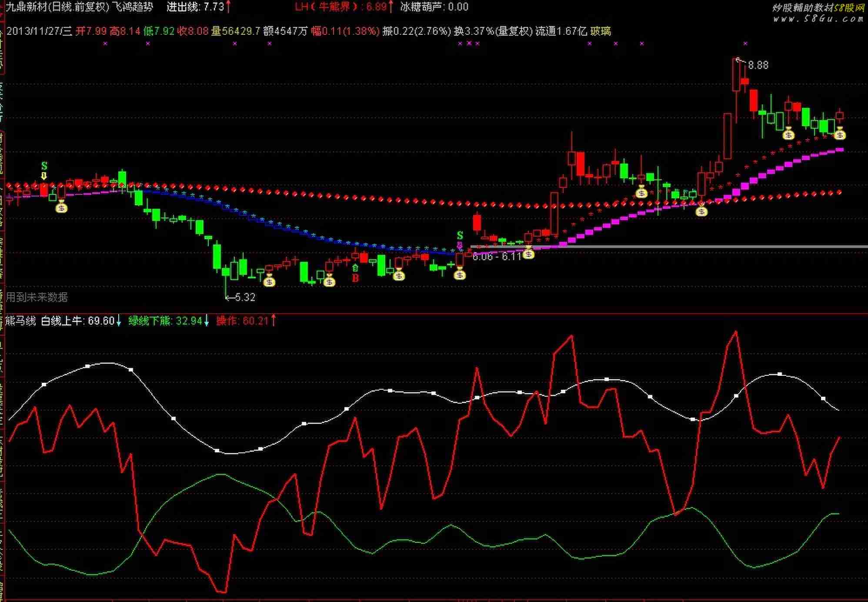Click the green up arrow above the B marker
This screenshot has height=602, width=868.
point(355,268)
